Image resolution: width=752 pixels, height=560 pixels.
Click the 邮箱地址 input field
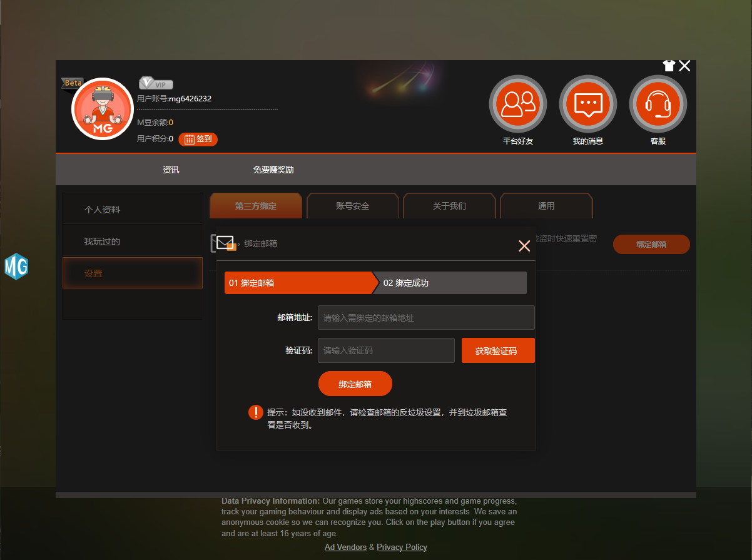[426, 318]
